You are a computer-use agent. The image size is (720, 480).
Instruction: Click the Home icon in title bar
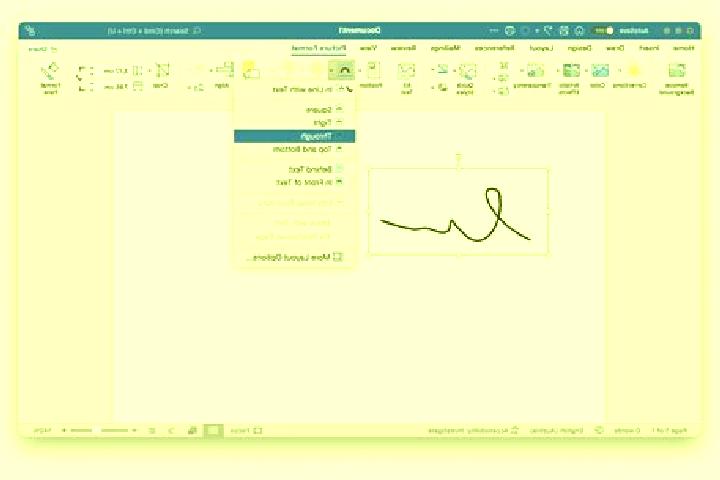(579, 31)
